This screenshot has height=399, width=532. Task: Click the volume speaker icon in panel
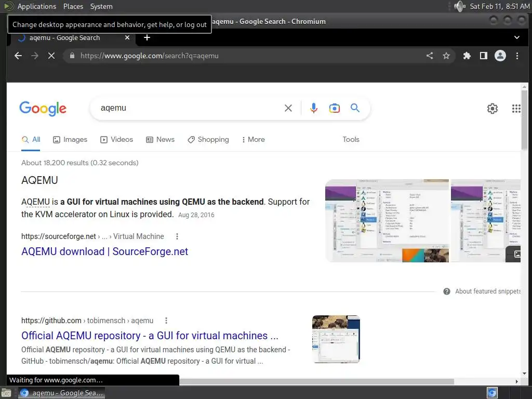(460, 6)
